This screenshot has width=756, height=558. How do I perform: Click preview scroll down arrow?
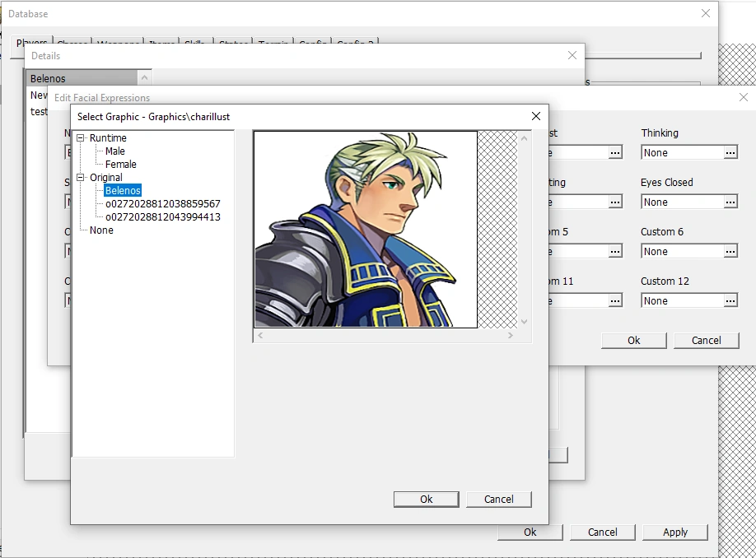[x=524, y=322]
